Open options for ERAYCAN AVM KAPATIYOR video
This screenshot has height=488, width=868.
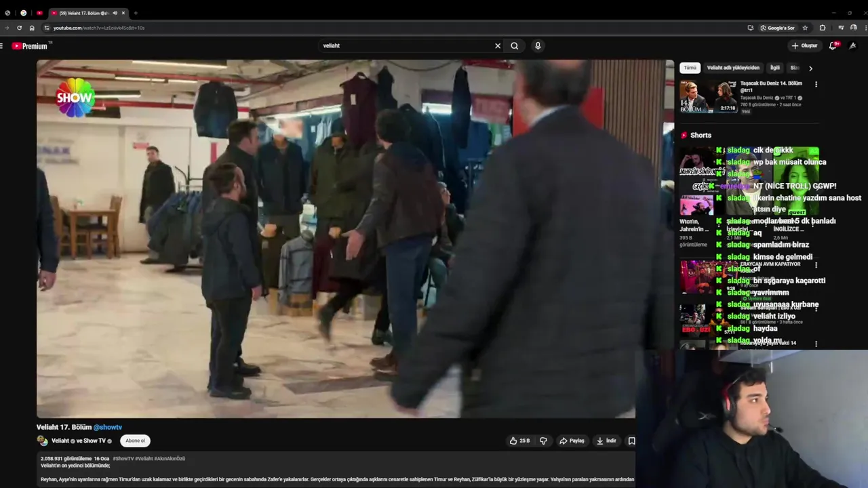point(816,265)
